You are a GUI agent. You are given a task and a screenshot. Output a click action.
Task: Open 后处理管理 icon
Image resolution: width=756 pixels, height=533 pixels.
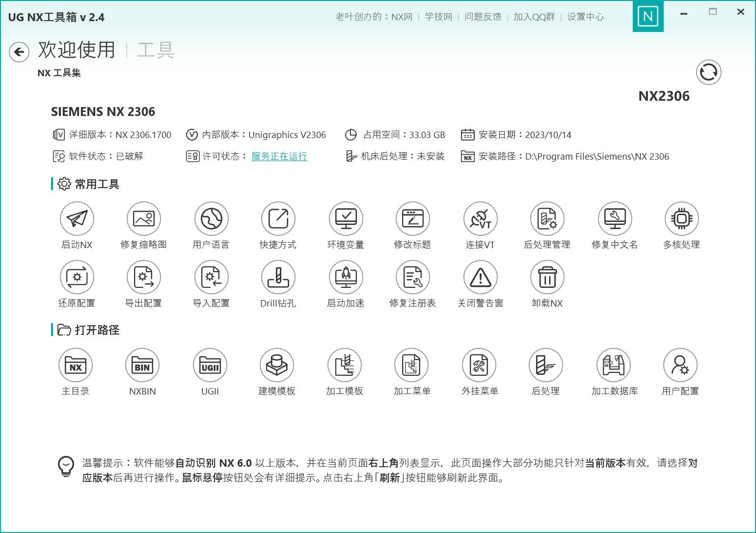(x=547, y=219)
